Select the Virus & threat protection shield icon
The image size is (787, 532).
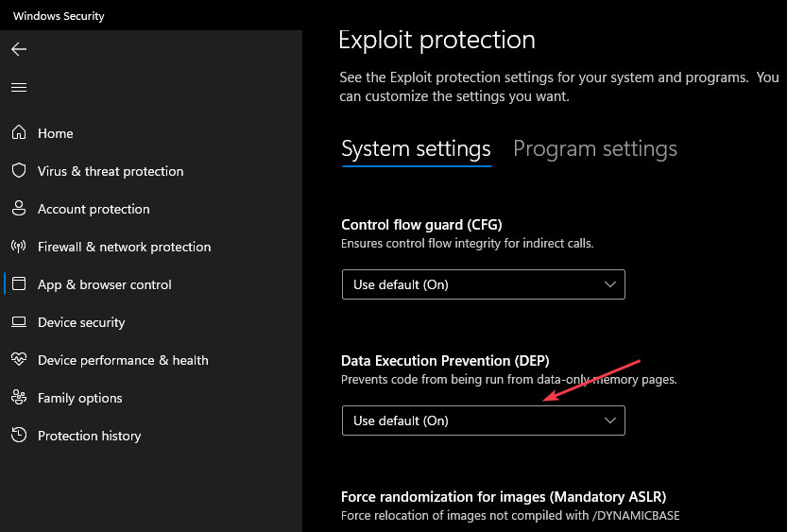[19, 171]
